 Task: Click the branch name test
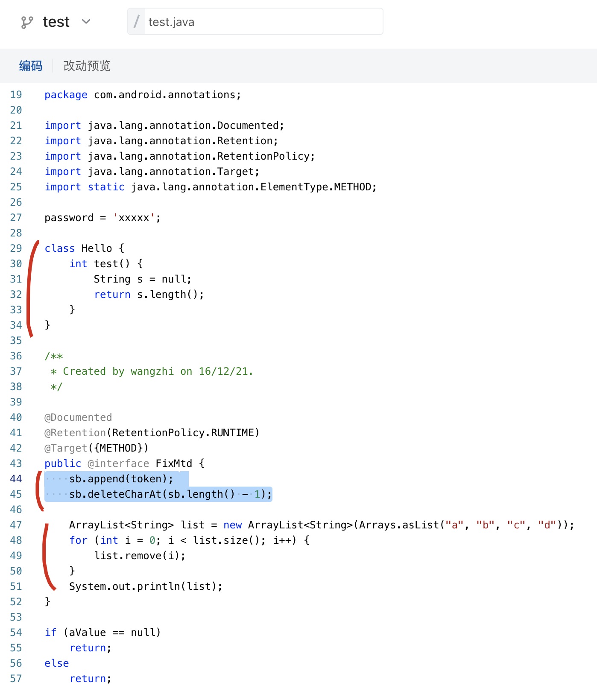coord(56,22)
